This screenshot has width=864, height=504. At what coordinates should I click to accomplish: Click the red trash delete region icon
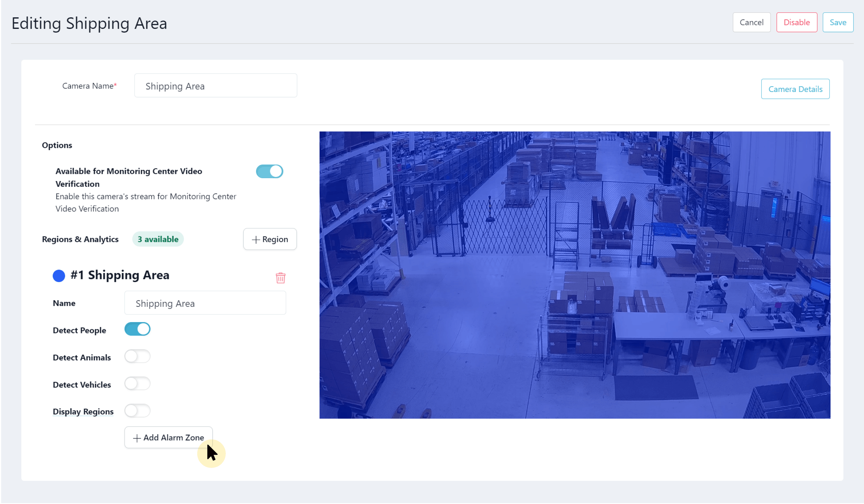click(281, 278)
